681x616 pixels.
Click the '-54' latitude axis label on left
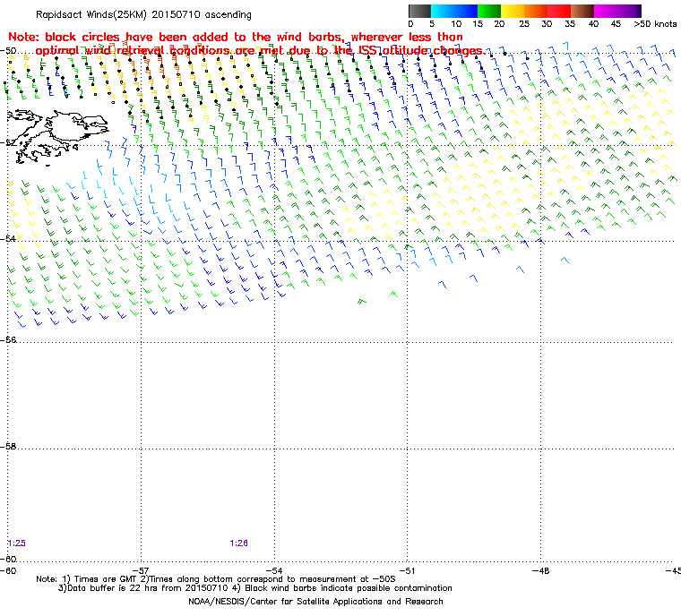coord(8,239)
